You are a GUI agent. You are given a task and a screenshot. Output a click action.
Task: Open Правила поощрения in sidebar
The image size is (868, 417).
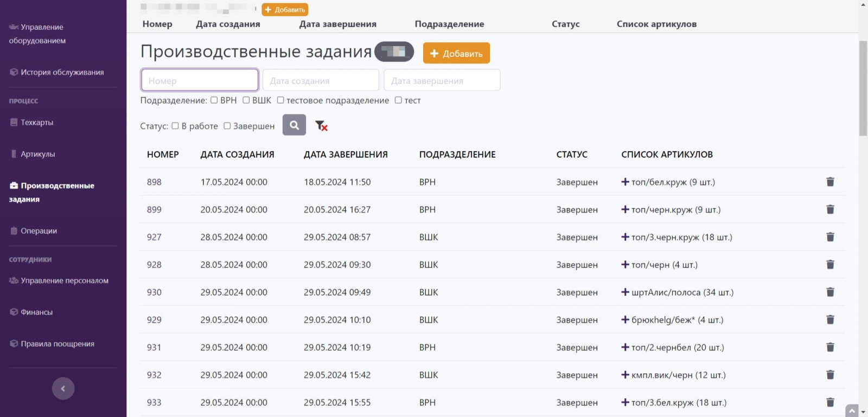tap(52, 344)
